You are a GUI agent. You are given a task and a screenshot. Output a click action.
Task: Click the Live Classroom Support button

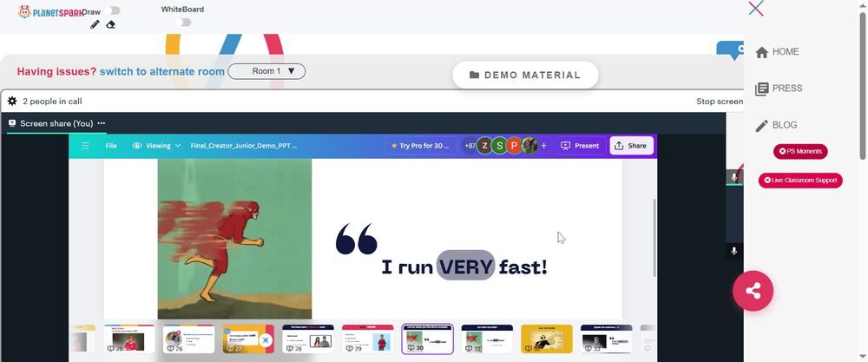pos(800,180)
